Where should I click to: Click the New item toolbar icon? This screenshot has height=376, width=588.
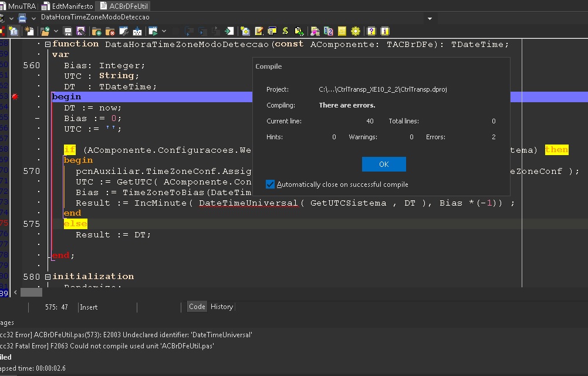click(x=29, y=31)
